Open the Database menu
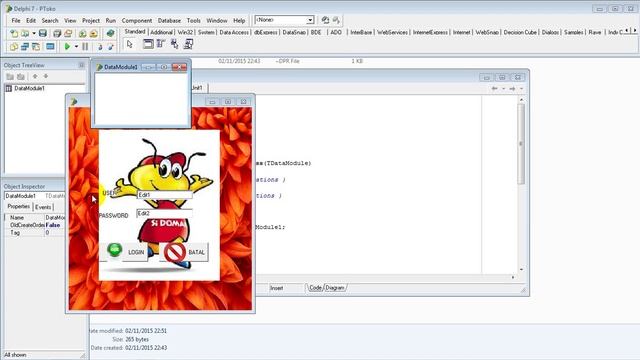Viewport: 640px width, 360px height. [x=169, y=20]
